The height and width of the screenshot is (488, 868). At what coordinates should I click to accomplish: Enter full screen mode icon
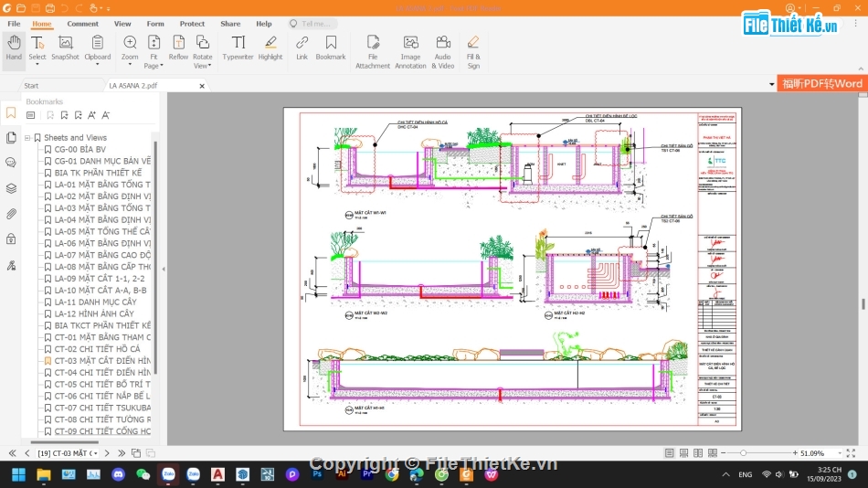tap(851, 453)
